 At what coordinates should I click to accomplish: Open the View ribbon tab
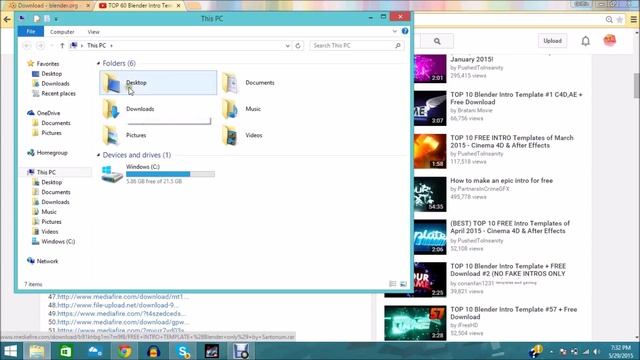(93, 32)
